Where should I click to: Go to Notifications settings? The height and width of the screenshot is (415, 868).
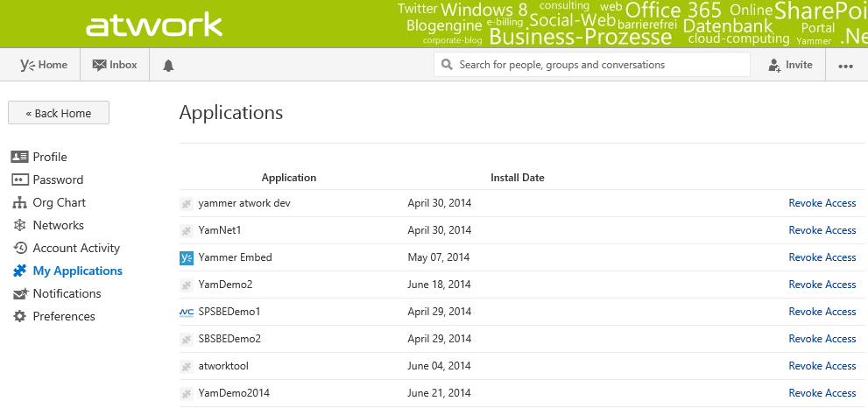coord(67,293)
